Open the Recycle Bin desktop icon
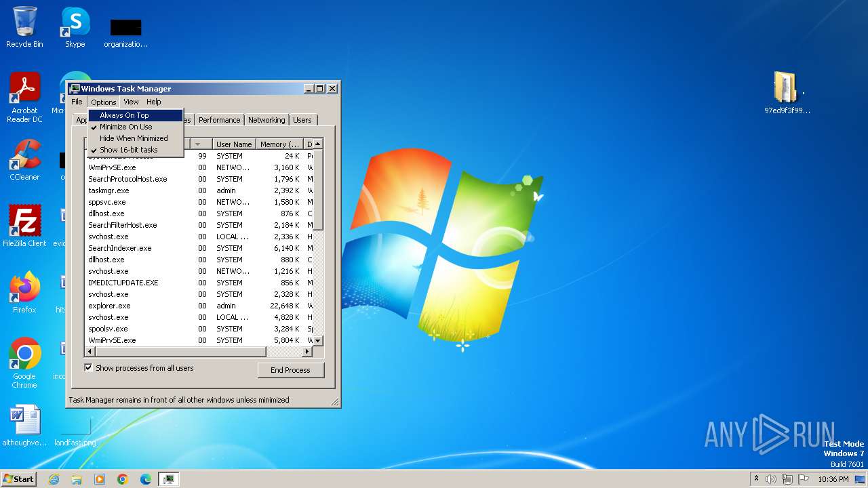Screen dimensions: 868x488 coord(25,27)
